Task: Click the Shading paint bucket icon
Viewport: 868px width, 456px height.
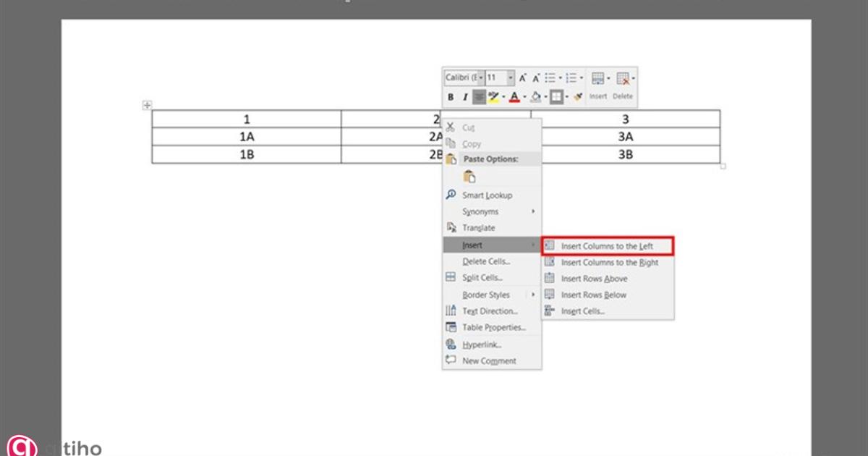Action: point(535,97)
